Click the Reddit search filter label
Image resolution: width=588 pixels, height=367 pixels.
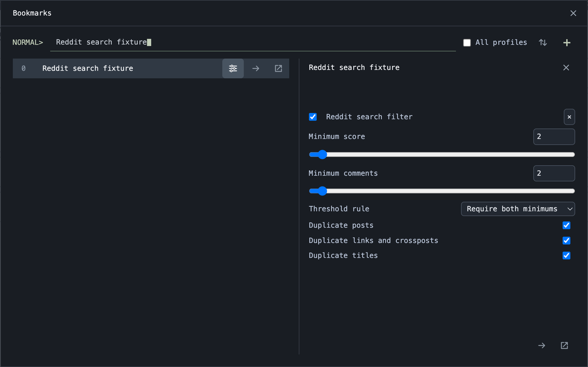[369, 117]
